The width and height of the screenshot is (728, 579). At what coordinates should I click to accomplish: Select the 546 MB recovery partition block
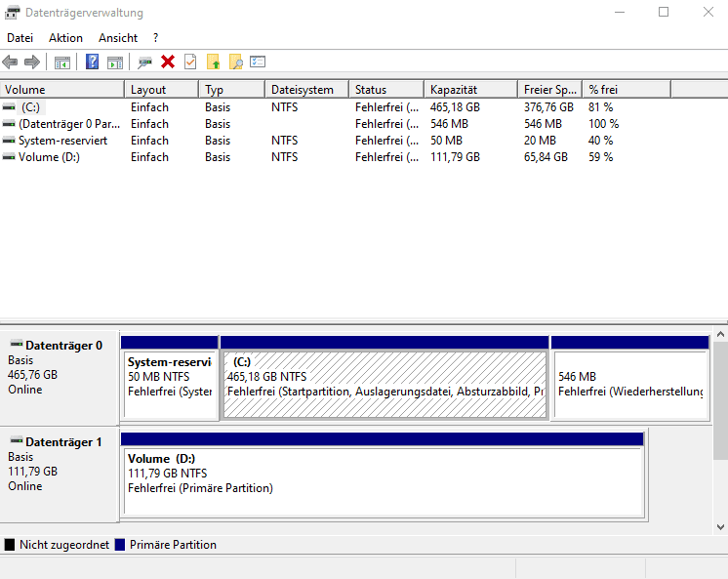[630, 378]
